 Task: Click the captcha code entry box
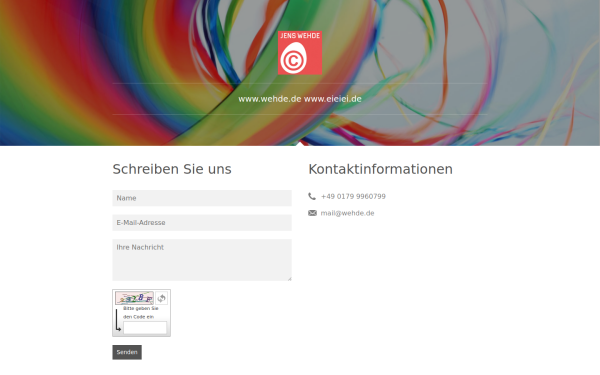point(145,328)
